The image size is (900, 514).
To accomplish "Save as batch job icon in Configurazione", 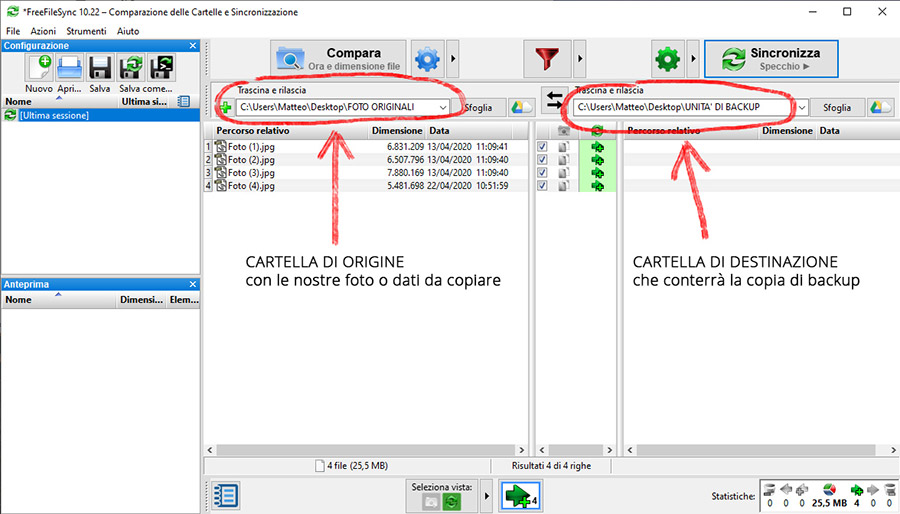I will (x=161, y=68).
